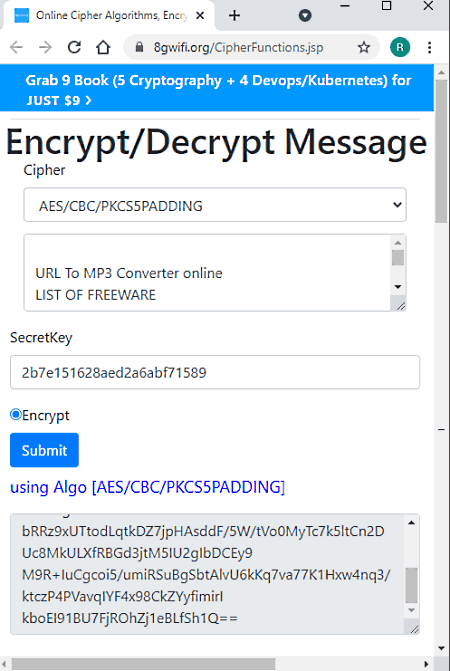Open a new tab with plus icon

234,16
